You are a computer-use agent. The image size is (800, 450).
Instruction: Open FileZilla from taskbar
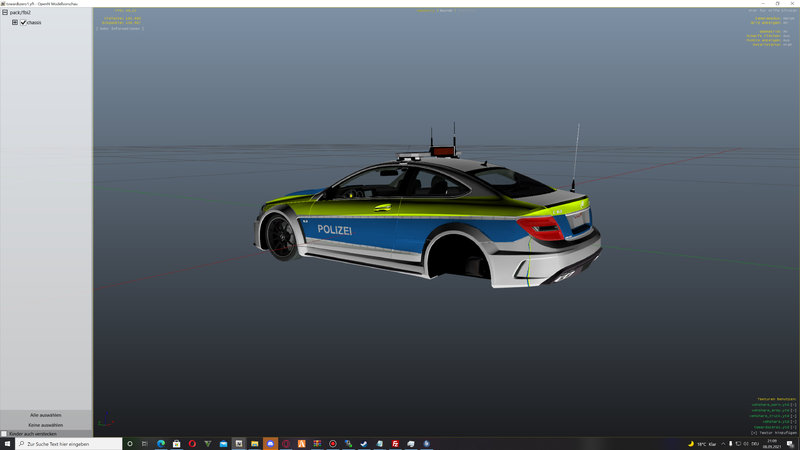[x=395, y=444]
